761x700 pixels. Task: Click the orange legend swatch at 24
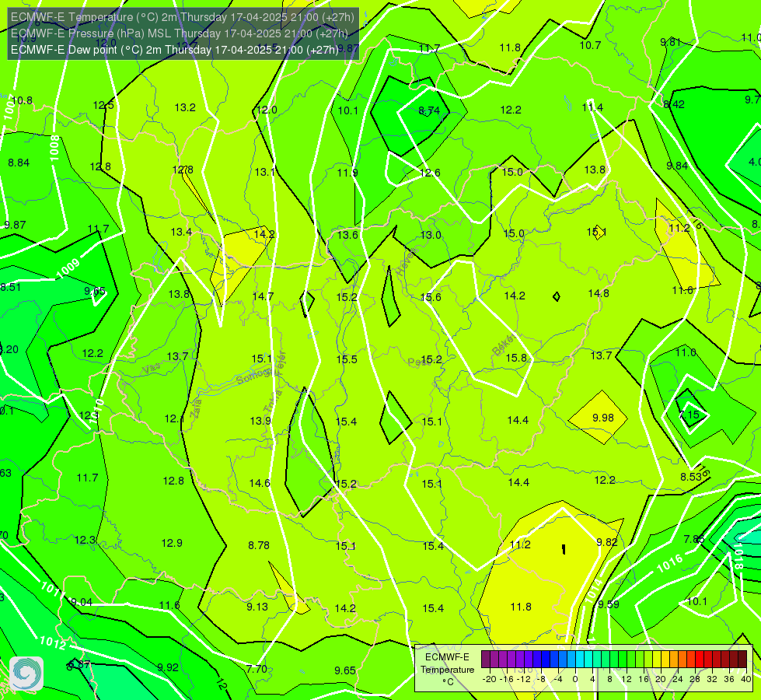coord(682,660)
